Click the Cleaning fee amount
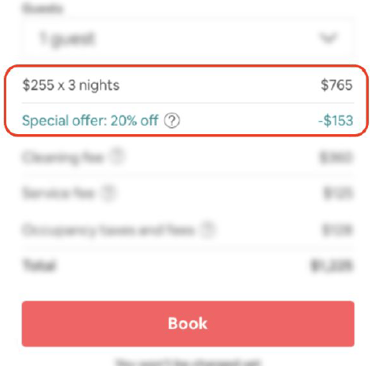 (336, 157)
